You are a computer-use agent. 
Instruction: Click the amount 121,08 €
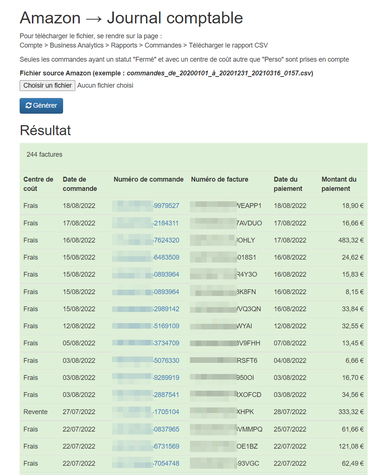tap(351, 446)
